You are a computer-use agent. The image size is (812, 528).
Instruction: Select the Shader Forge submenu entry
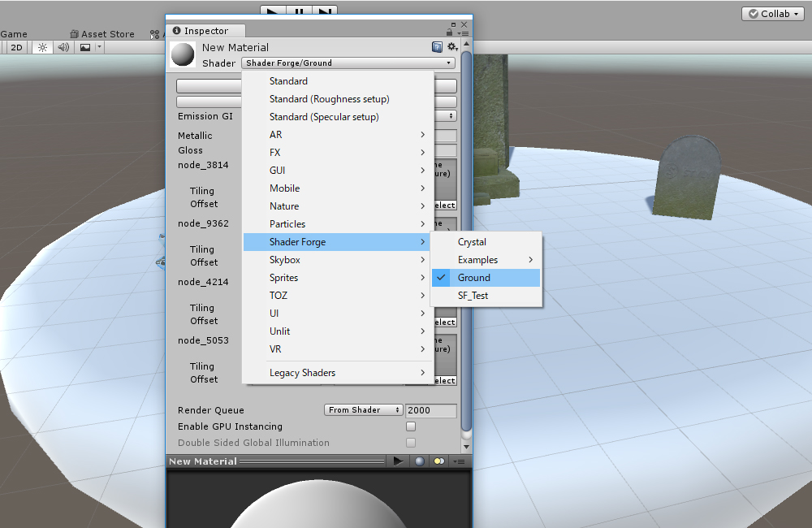tap(338, 242)
